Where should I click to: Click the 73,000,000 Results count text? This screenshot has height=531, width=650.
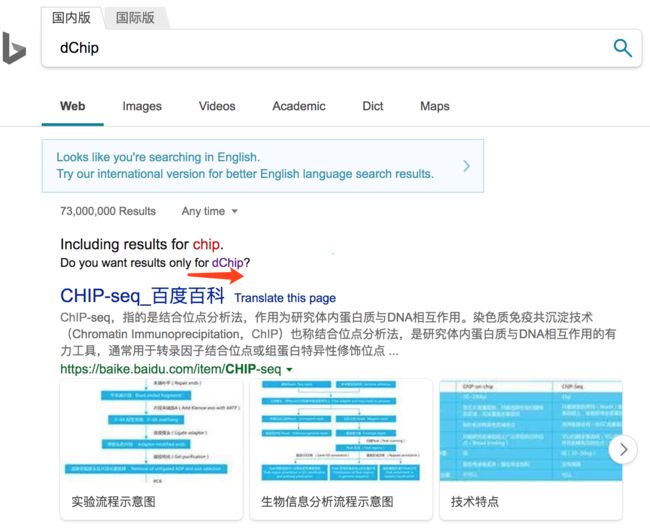(108, 211)
